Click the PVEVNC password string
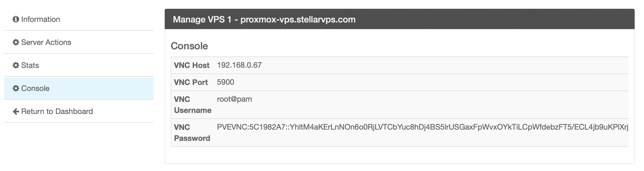 [x=422, y=127]
